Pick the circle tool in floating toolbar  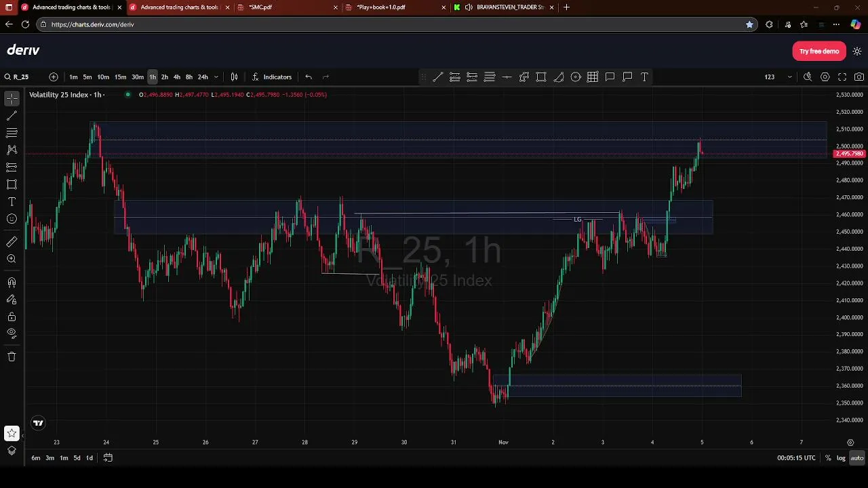[576, 77]
